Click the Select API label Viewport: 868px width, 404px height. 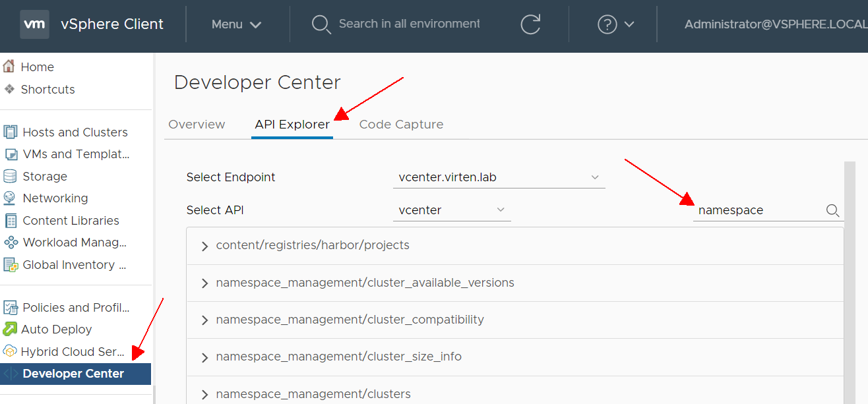click(x=215, y=210)
